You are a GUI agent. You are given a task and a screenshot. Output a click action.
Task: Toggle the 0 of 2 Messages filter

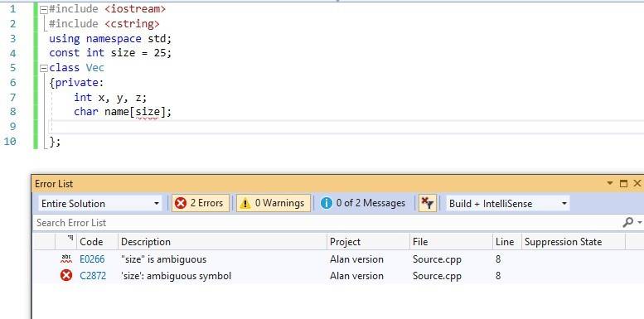pyautogui.click(x=363, y=203)
